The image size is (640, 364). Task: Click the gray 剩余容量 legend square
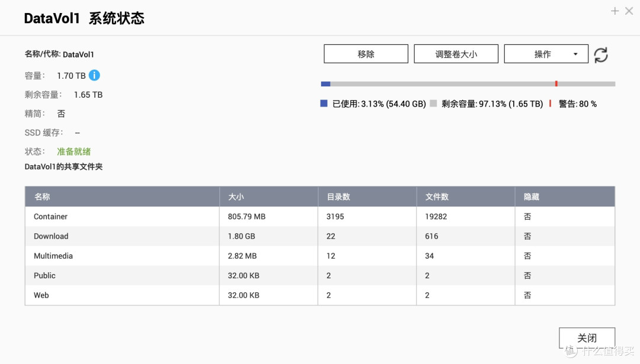click(x=433, y=104)
